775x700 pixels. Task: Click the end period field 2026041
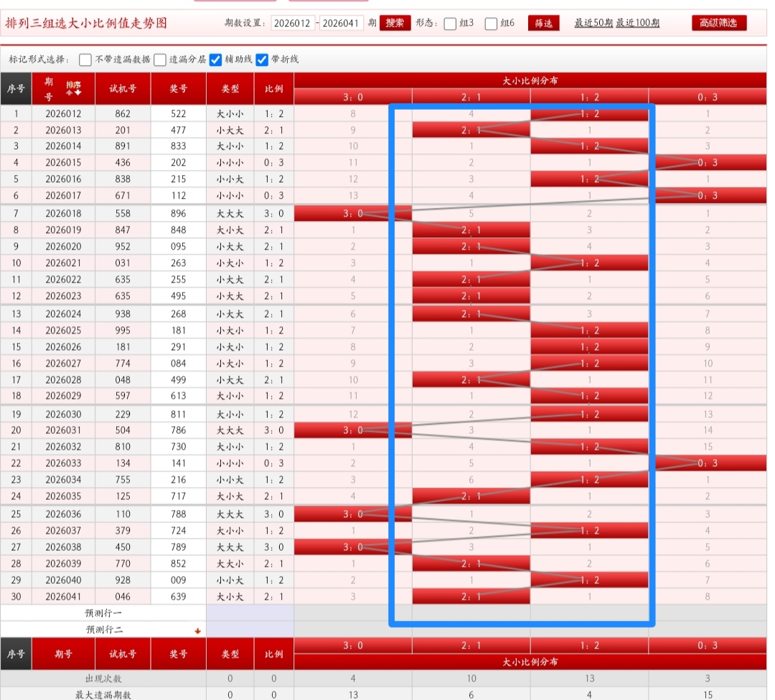tap(341, 23)
